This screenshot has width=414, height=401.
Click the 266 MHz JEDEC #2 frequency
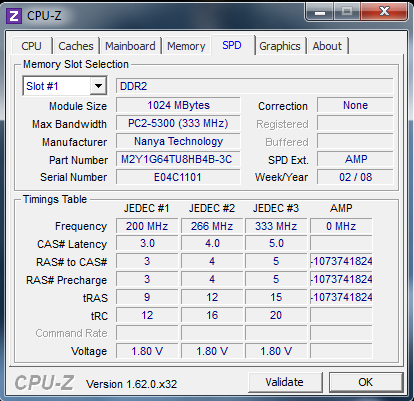pos(212,226)
